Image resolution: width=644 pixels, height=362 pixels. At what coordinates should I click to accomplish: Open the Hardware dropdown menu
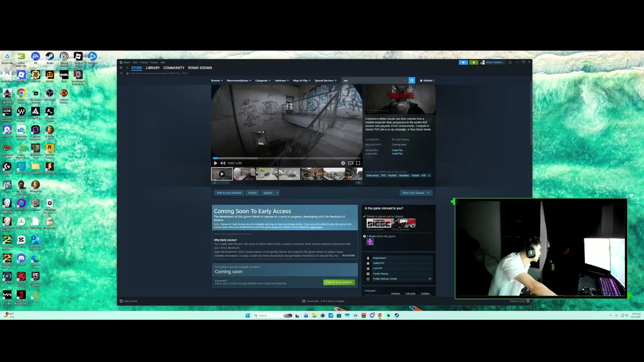(x=281, y=80)
